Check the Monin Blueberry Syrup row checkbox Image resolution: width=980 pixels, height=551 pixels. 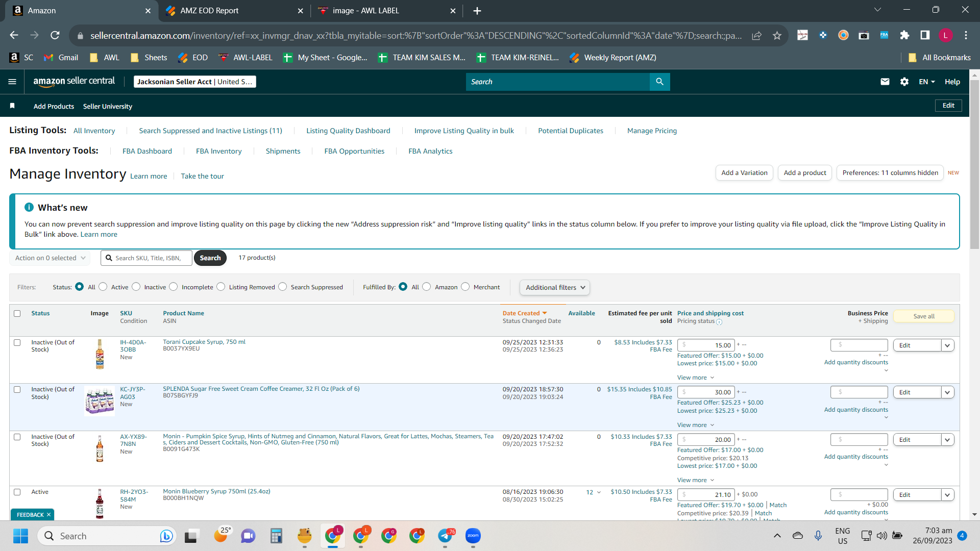[x=17, y=492]
